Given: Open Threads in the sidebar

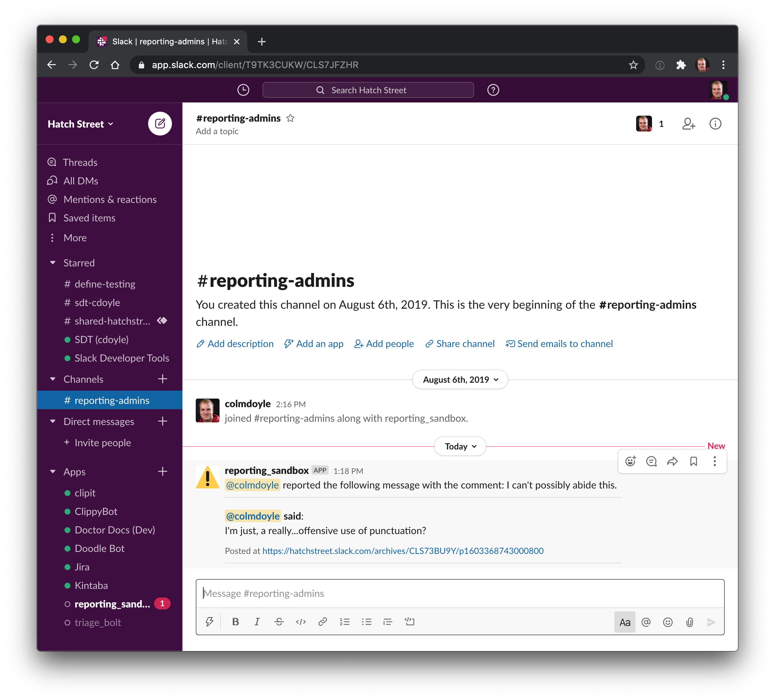Looking at the screenshot, I should [80, 163].
